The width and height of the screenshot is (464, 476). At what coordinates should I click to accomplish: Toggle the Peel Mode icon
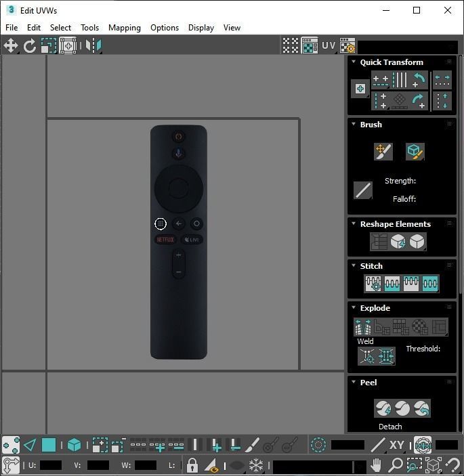[402, 408]
